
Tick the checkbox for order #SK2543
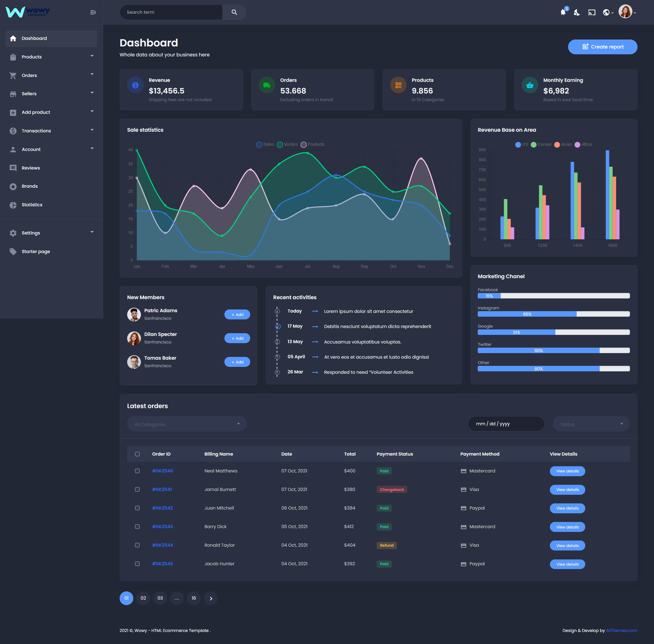pos(137,527)
